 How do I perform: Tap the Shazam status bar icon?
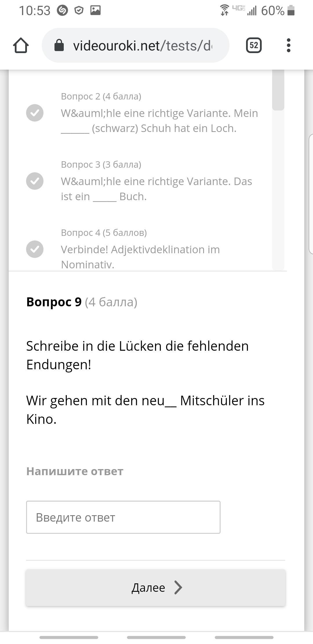(62, 11)
